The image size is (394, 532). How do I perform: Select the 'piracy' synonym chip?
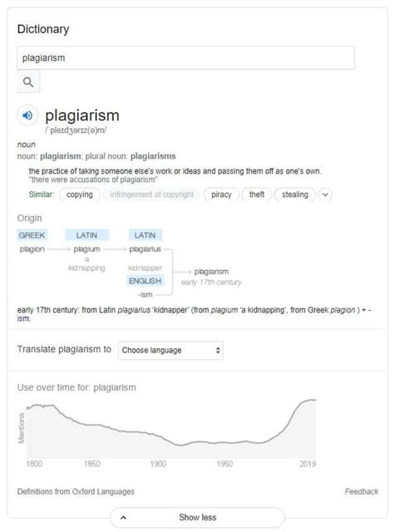pos(221,195)
